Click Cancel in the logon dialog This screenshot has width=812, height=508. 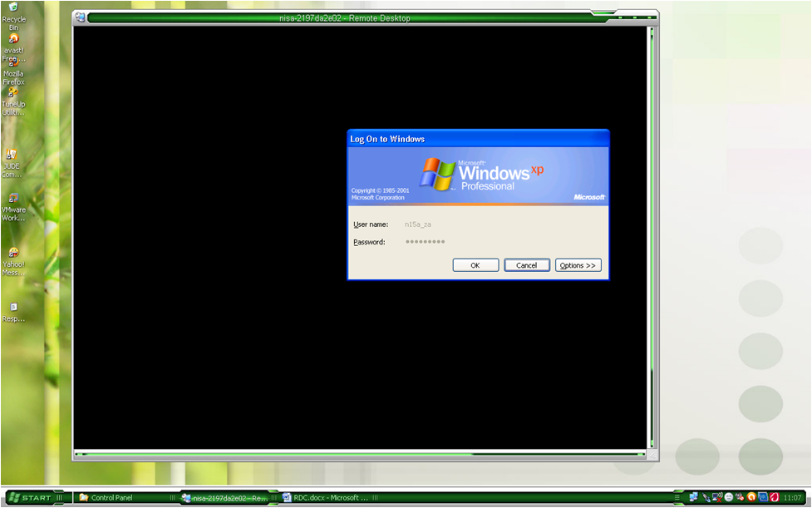tap(527, 265)
